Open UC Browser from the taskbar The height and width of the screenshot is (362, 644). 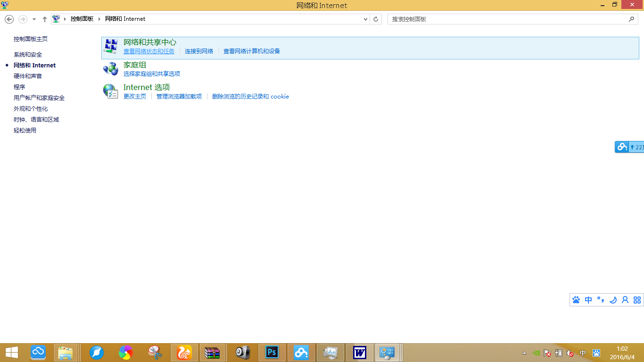[184, 352]
